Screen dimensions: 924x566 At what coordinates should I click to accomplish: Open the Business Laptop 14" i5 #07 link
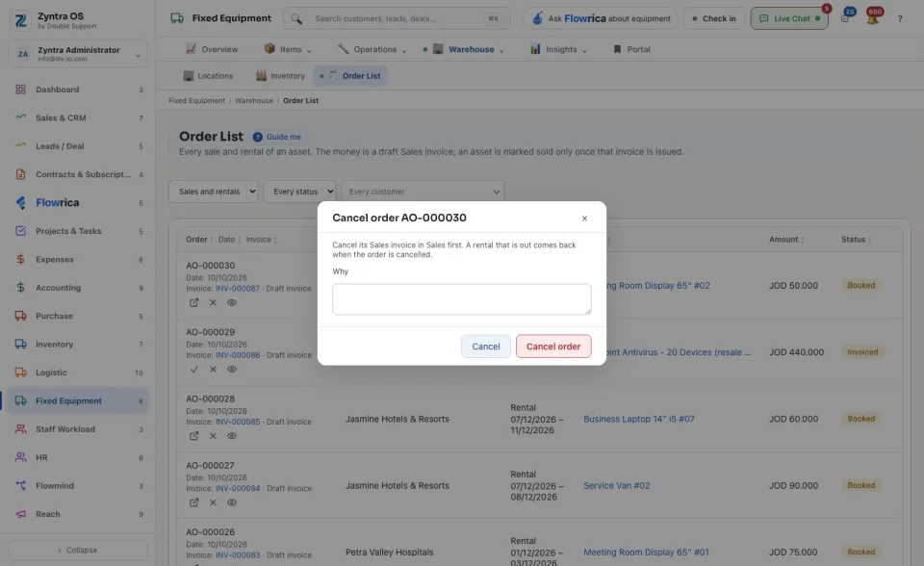(639, 419)
